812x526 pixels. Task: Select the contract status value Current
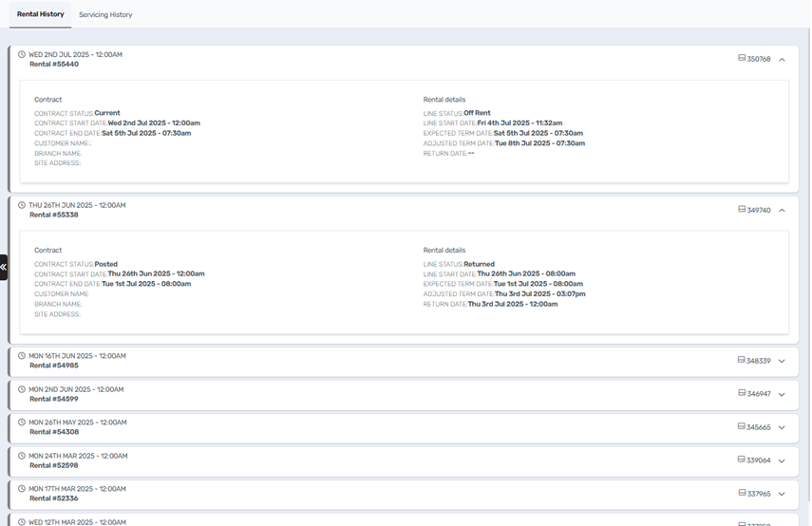[x=107, y=113]
